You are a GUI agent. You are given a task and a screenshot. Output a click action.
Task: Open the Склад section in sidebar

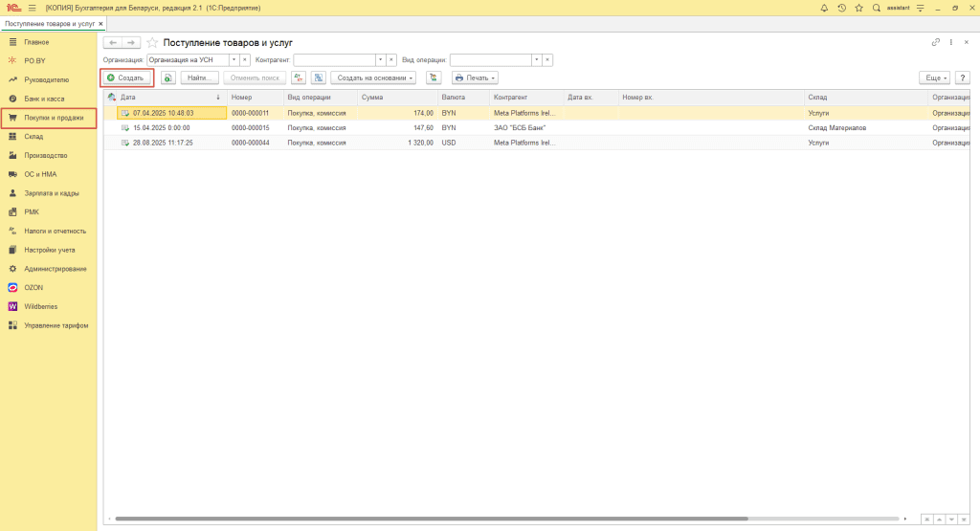pos(33,137)
